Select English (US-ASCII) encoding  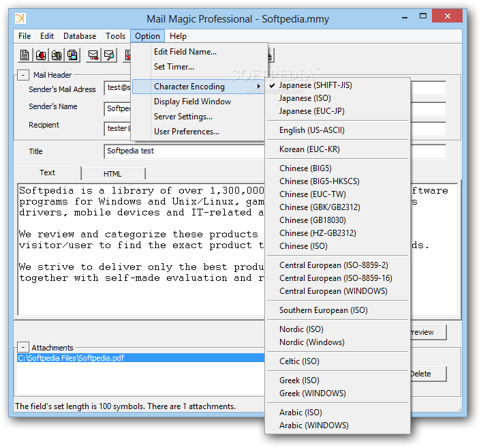click(x=338, y=130)
